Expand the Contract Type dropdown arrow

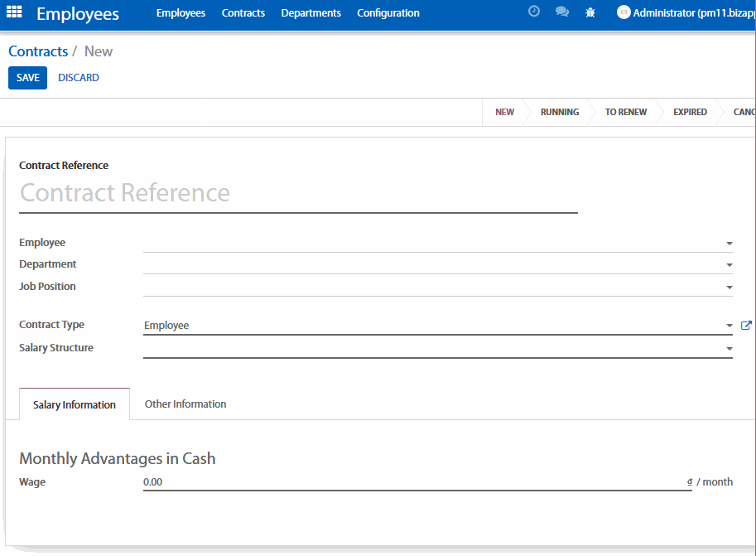(x=729, y=326)
